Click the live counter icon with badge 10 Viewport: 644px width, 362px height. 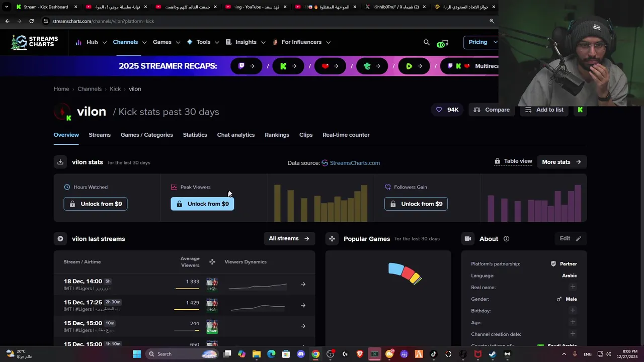[x=443, y=43]
